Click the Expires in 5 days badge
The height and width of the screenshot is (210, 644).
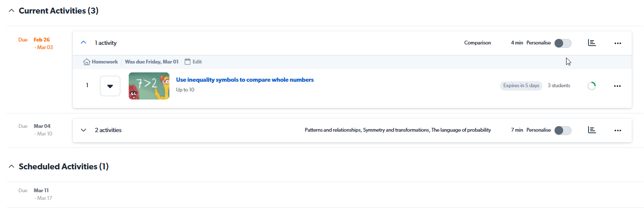(x=521, y=86)
